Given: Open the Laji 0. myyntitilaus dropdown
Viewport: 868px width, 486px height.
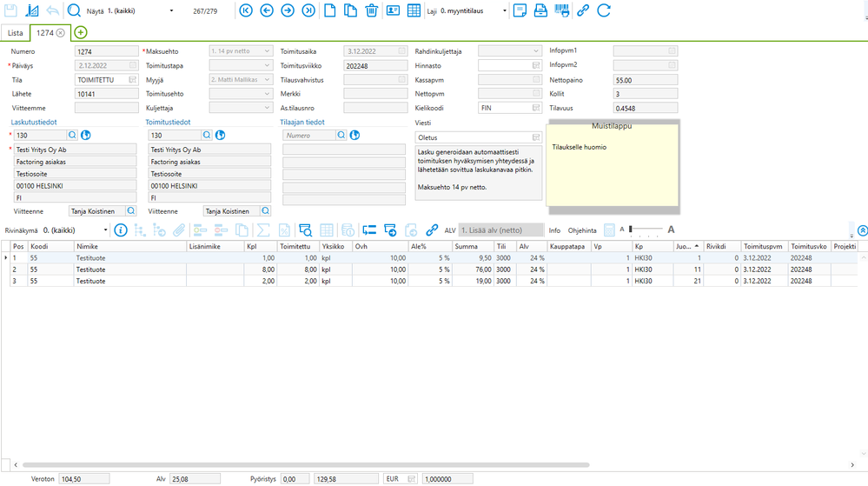Looking at the screenshot, I should 504,10.
